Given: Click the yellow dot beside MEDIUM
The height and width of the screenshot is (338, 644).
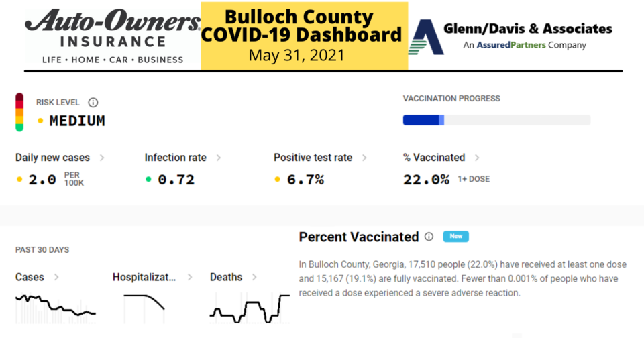Looking at the screenshot, I should [40, 121].
